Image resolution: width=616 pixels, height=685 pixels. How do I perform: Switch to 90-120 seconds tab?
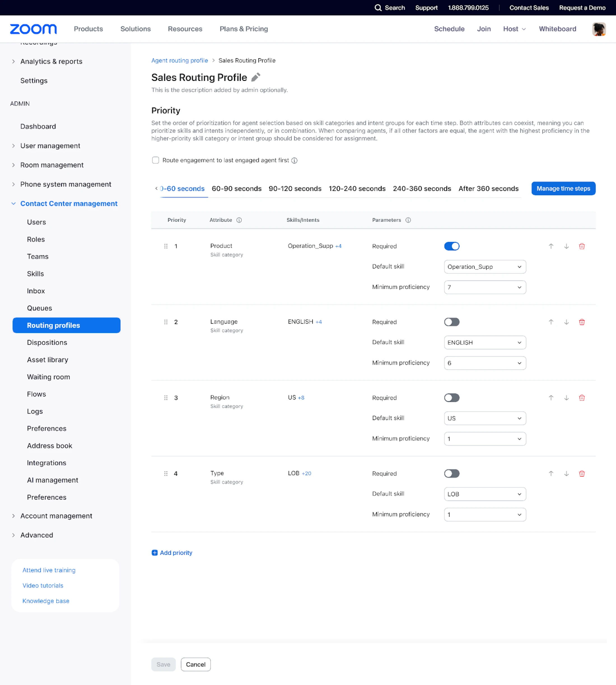[295, 188]
